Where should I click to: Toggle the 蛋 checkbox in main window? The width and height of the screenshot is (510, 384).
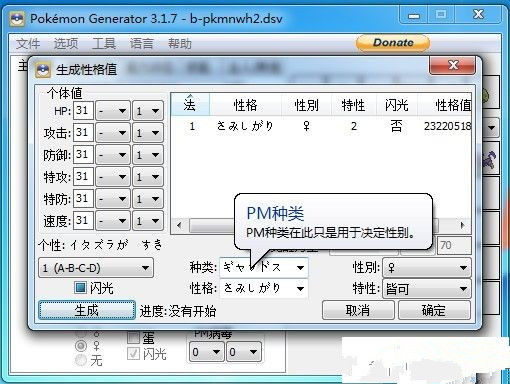coord(133,338)
